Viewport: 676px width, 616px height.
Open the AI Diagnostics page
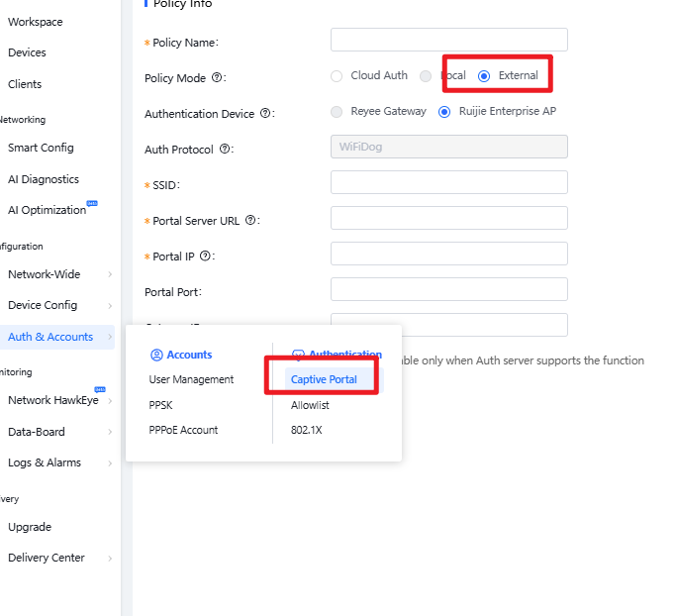(x=43, y=179)
